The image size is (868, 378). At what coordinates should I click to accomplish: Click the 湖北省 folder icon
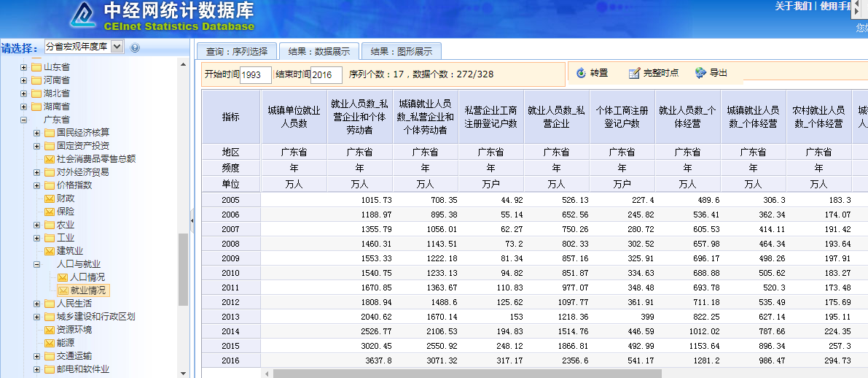[x=36, y=93]
